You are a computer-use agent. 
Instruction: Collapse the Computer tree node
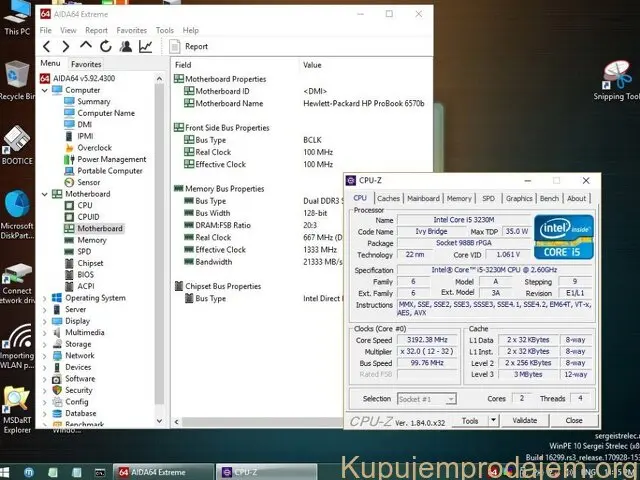coord(45,90)
